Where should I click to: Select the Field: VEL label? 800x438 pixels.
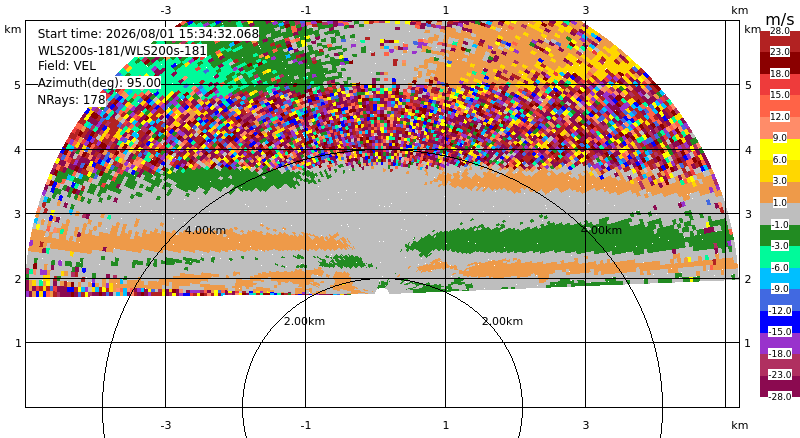[x=67, y=66]
